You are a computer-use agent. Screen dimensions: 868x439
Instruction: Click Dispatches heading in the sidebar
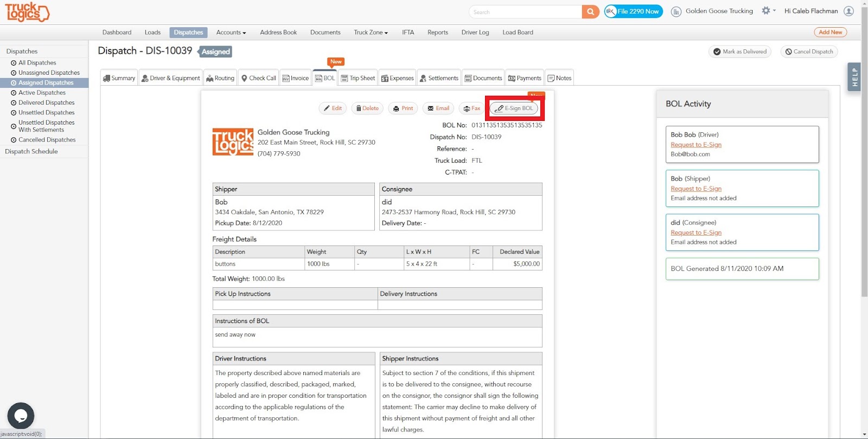(x=22, y=51)
